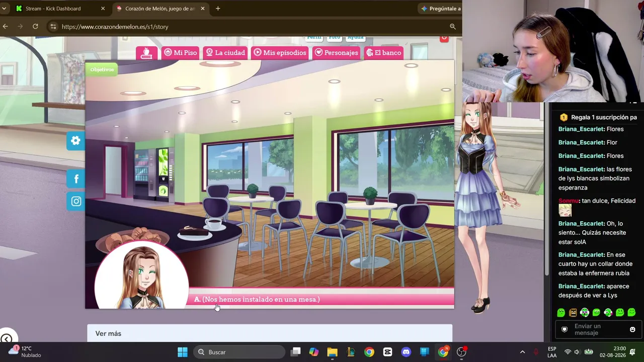Open CapCut from the taskbar

[x=387, y=352]
